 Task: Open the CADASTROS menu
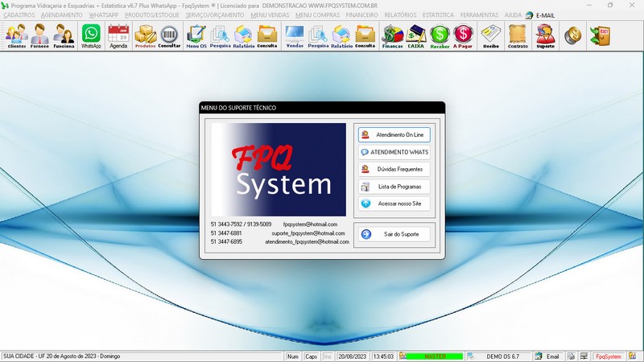point(19,15)
